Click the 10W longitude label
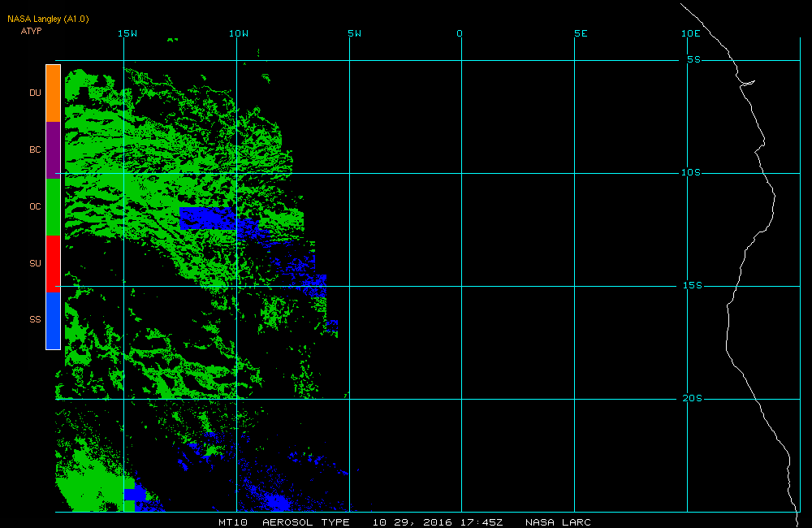Viewport: 812px width, 528px height. [239, 33]
